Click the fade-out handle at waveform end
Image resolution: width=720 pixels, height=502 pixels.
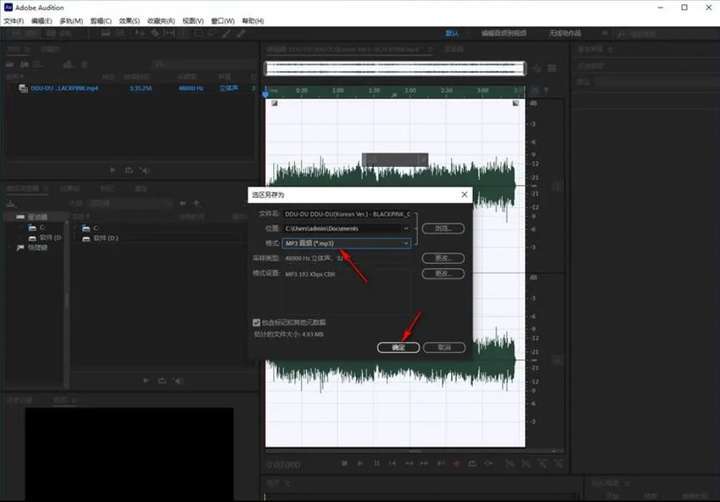(x=516, y=103)
